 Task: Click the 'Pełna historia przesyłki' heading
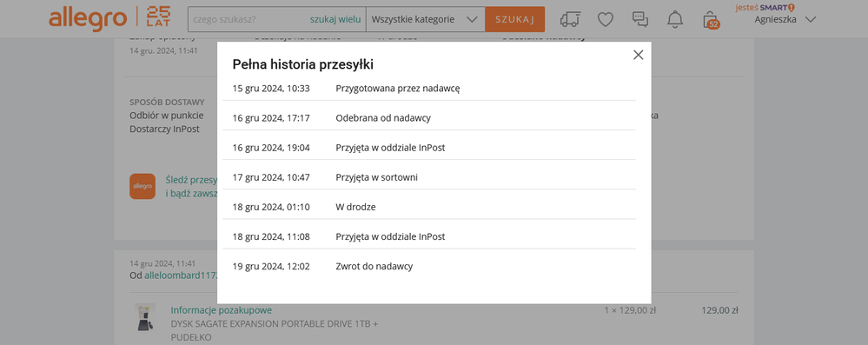pyautogui.click(x=303, y=65)
